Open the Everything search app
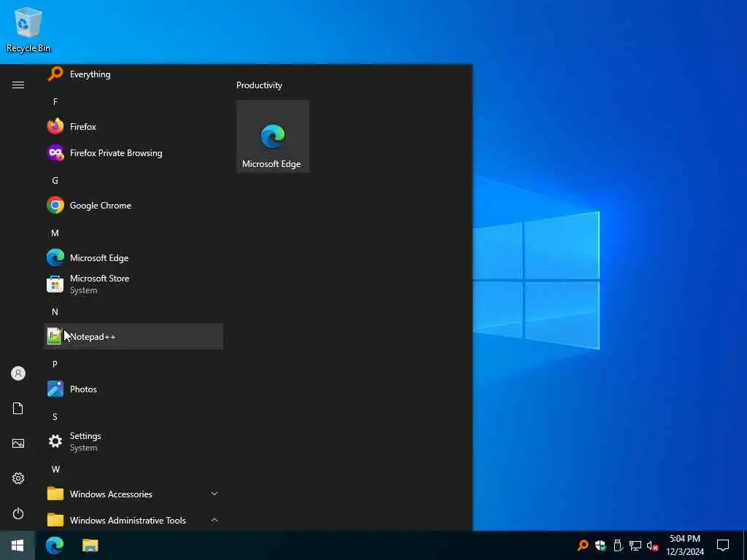 click(133, 74)
